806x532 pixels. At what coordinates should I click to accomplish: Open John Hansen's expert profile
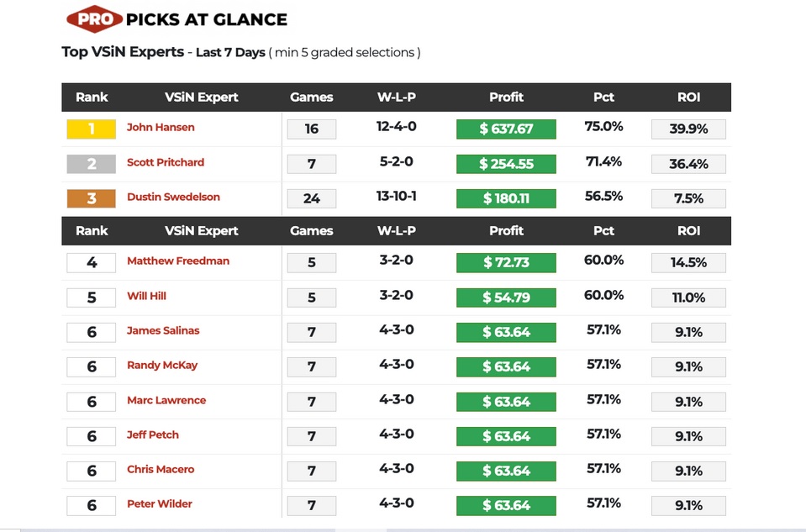[161, 128]
